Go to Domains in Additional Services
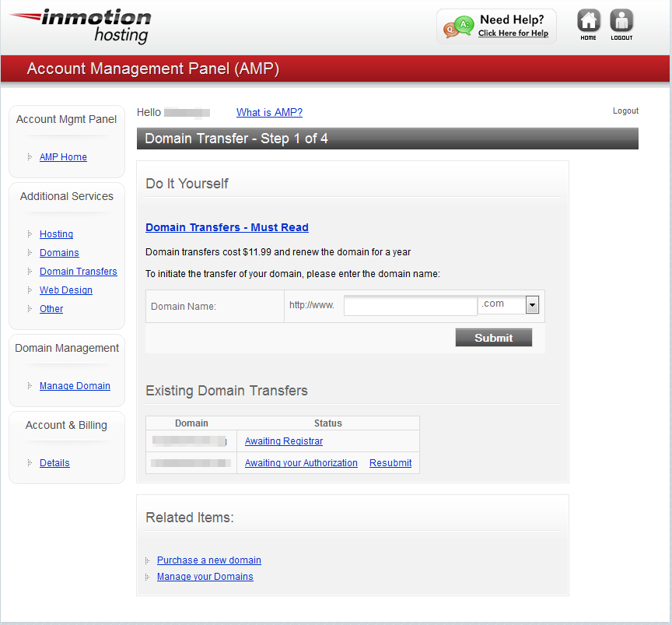The image size is (672, 625). pos(59,253)
